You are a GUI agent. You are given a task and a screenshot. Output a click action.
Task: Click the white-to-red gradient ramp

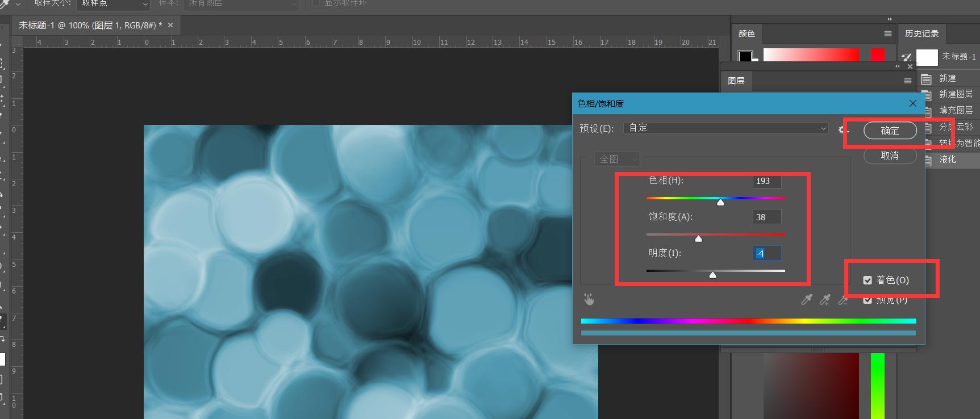click(x=811, y=55)
